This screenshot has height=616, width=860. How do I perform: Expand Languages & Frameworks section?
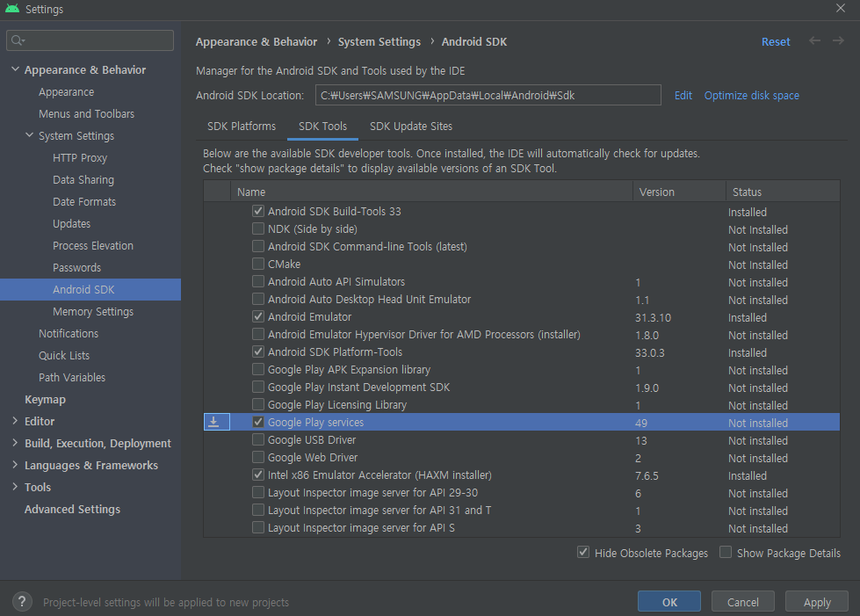click(15, 465)
